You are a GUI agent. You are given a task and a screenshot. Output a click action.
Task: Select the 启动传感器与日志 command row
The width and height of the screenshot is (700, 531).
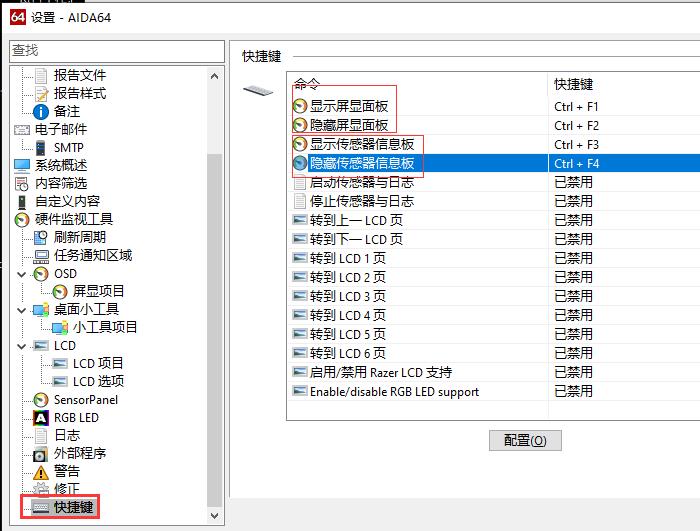pos(493,183)
